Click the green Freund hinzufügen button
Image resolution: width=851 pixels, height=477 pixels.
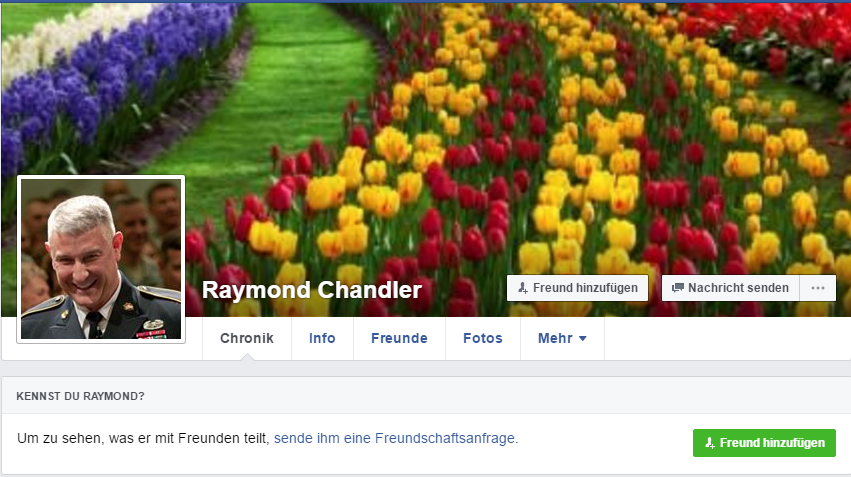(764, 443)
